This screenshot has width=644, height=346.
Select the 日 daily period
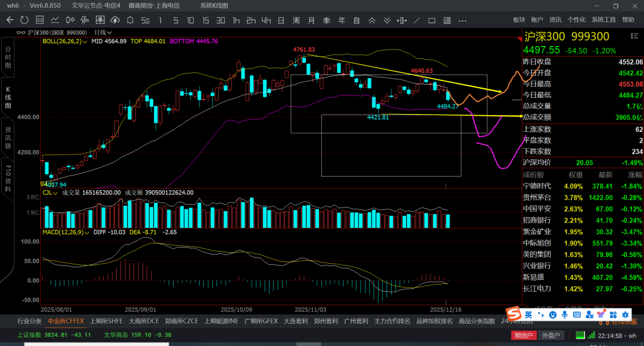(x=281, y=20)
